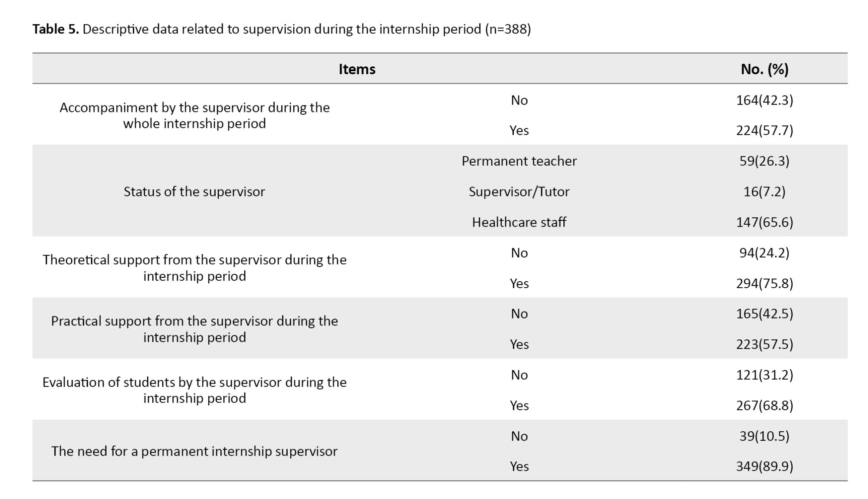Select the 349(89.9) value cell
Viewport: 868px width, 499px height.
click(764, 466)
